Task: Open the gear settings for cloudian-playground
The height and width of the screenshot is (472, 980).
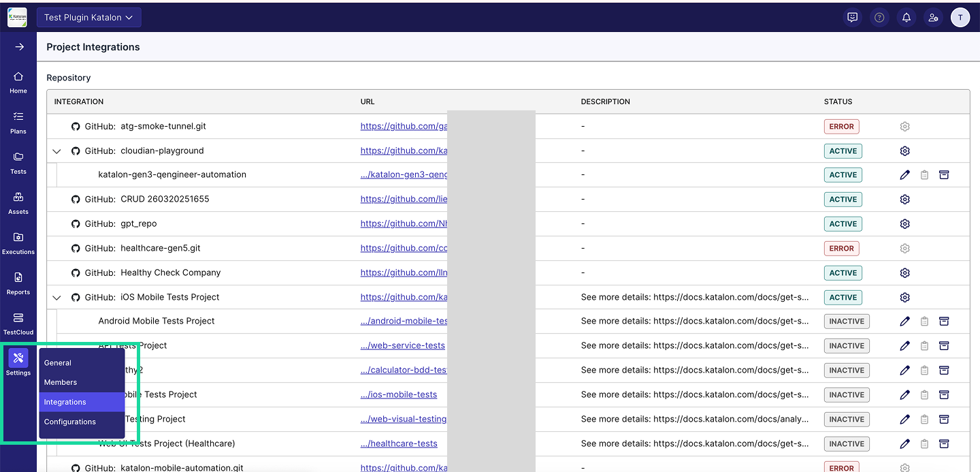Action: [904, 151]
